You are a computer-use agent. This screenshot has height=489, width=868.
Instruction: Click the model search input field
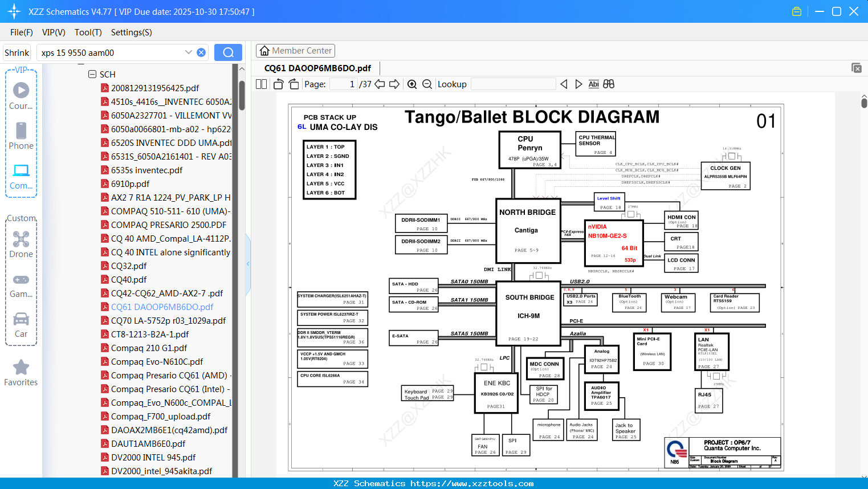pos(111,52)
